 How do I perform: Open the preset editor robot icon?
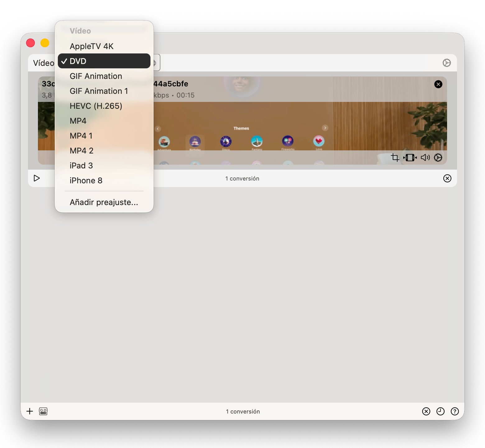pyautogui.click(x=43, y=411)
